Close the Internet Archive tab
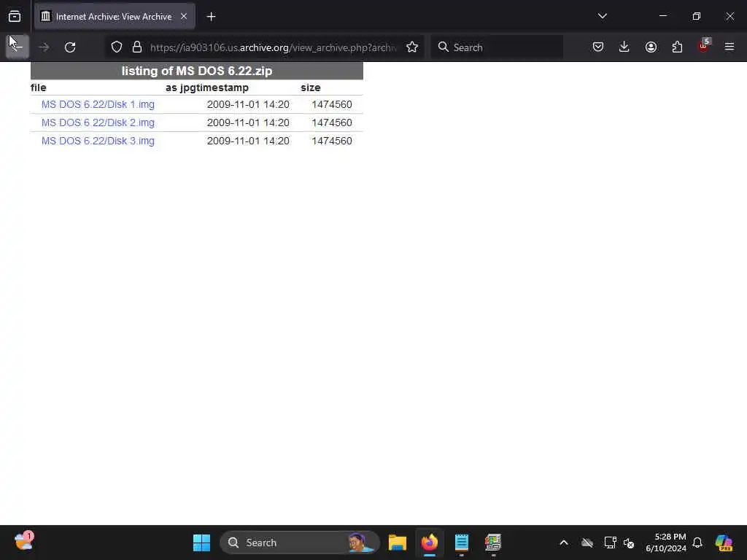The image size is (747, 560). click(184, 17)
